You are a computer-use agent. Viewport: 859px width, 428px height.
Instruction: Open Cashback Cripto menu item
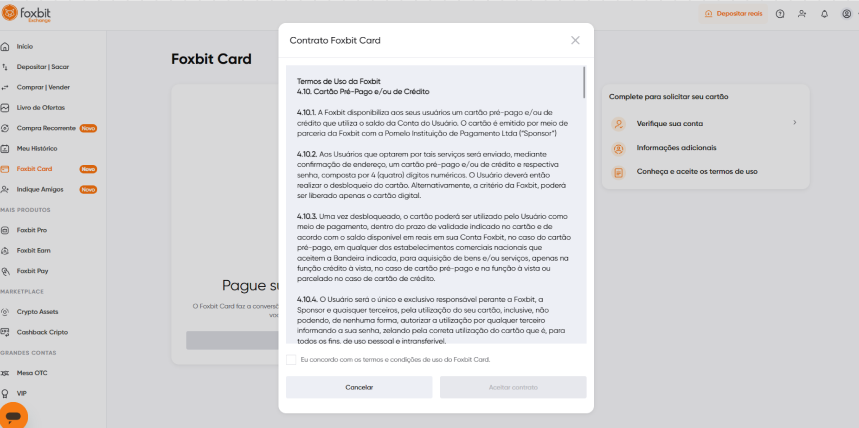coord(42,332)
